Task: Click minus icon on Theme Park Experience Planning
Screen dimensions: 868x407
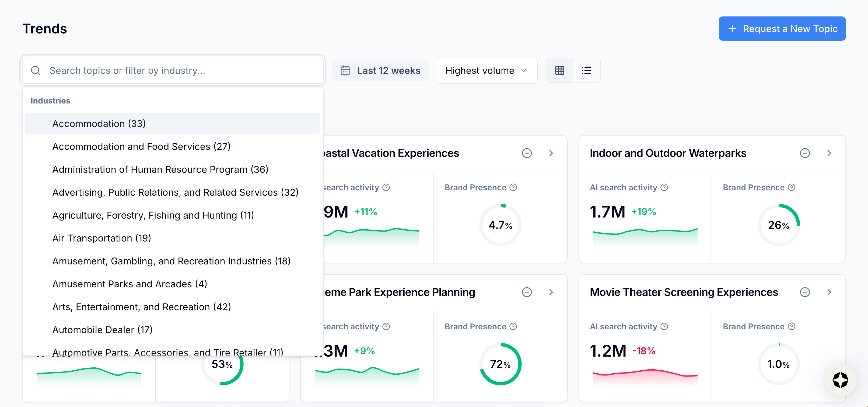Action: 527,292
